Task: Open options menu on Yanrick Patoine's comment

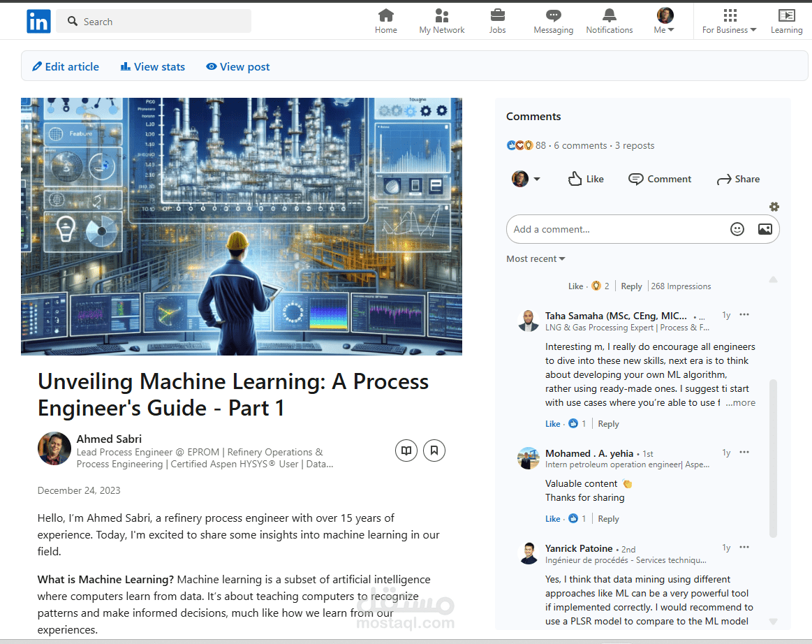Action: [x=744, y=547]
